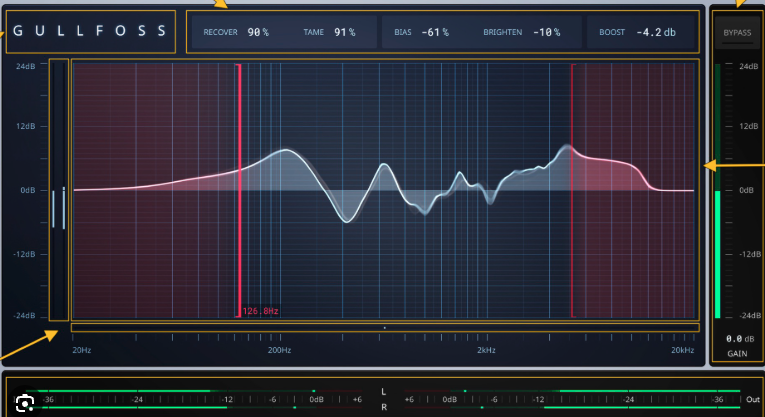
Task: Click the L channel label in bottom meter
Action: coord(383,392)
